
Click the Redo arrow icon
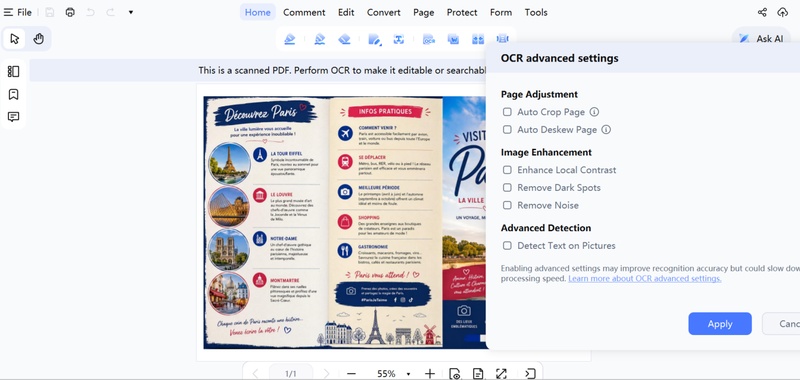click(x=110, y=12)
